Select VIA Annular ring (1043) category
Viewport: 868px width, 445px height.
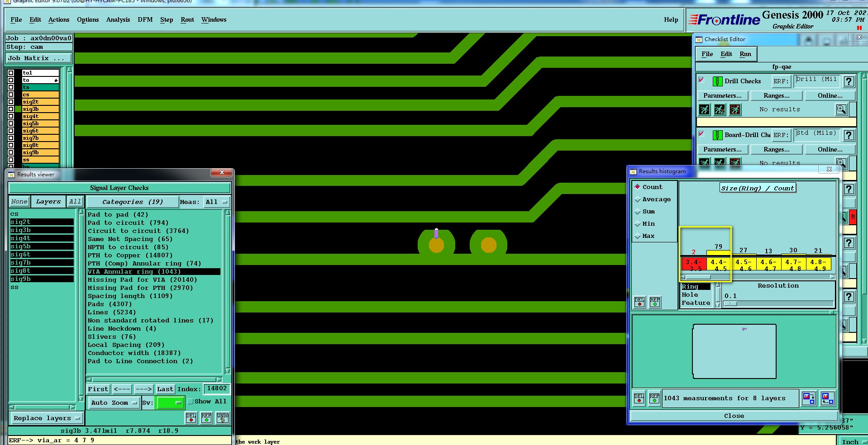(x=154, y=271)
